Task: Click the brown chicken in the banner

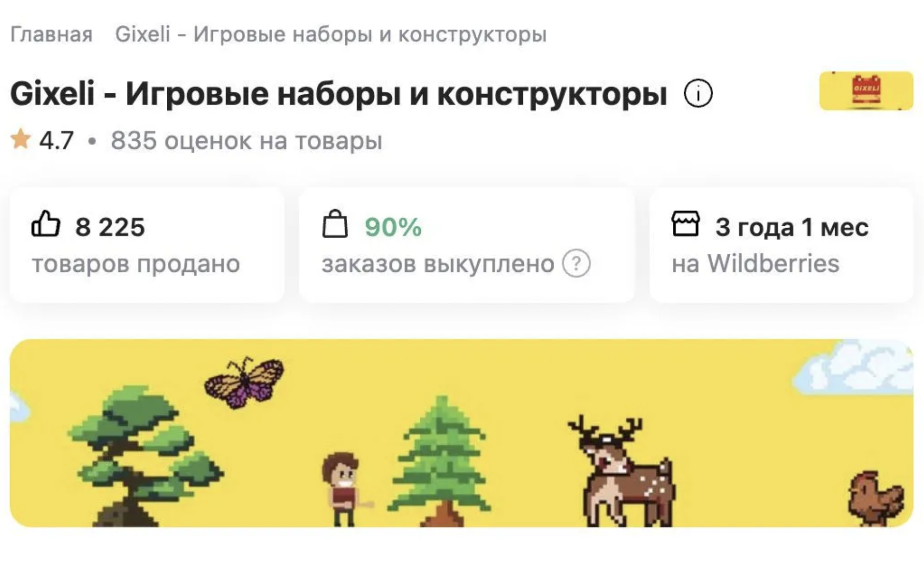Action: pos(877,499)
